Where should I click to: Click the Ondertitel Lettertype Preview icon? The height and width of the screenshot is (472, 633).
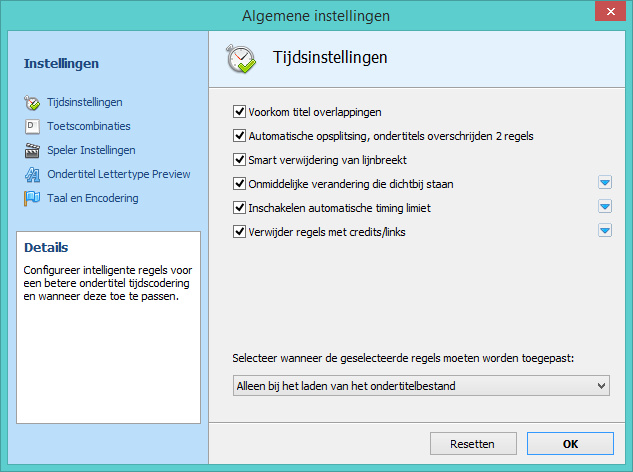[x=31, y=174]
